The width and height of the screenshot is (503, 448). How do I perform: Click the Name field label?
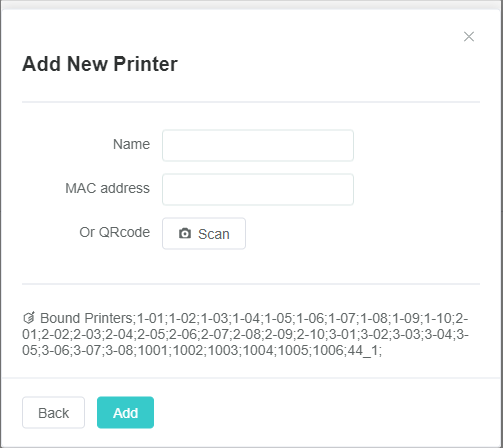click(x=131, y=144)
